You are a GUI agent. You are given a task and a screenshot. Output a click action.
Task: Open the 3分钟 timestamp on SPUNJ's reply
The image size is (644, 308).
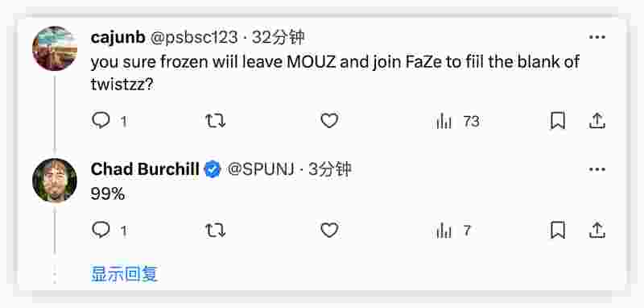pos(330,169)
